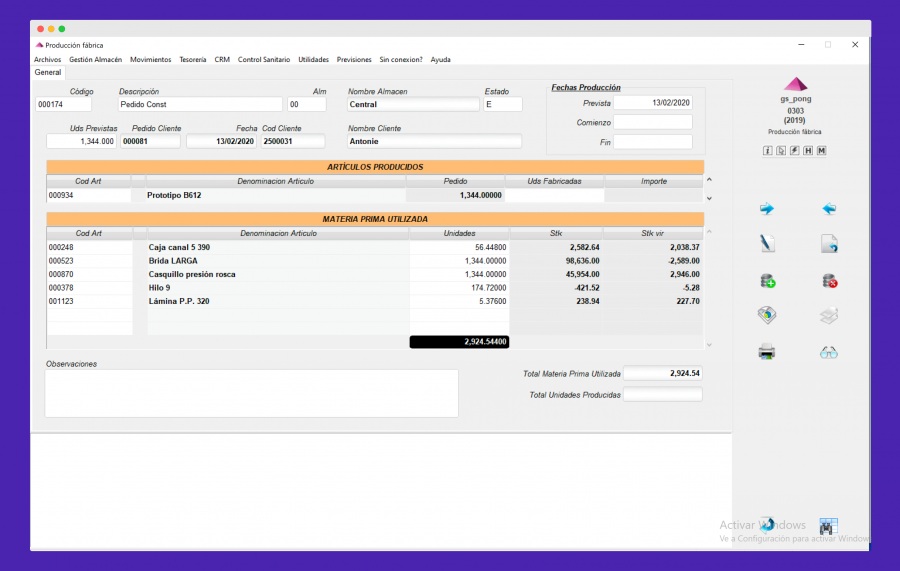This screenshot has width=900, height=571.
Task: Delete the record with database red-x icon
Action: pyautogui.click(x=829, y=281)
